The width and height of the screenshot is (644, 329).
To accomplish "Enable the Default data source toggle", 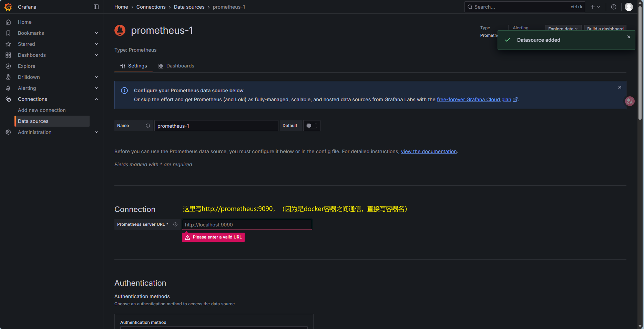I will click(x=311, y=126).
